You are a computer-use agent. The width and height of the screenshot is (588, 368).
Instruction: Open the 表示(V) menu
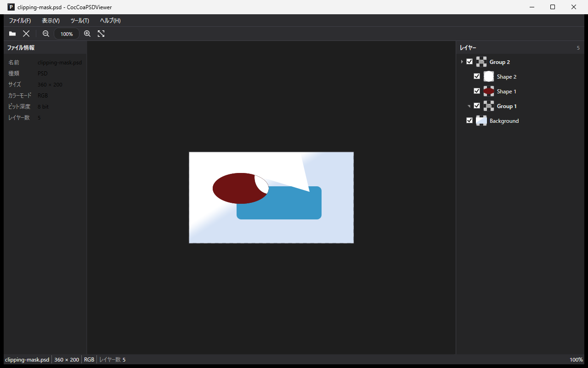pyautogui.click(x=51, y=21)
